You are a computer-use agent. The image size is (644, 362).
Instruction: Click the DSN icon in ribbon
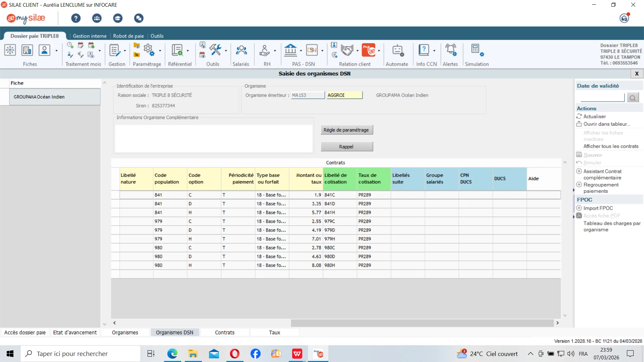tap(312, 51)
